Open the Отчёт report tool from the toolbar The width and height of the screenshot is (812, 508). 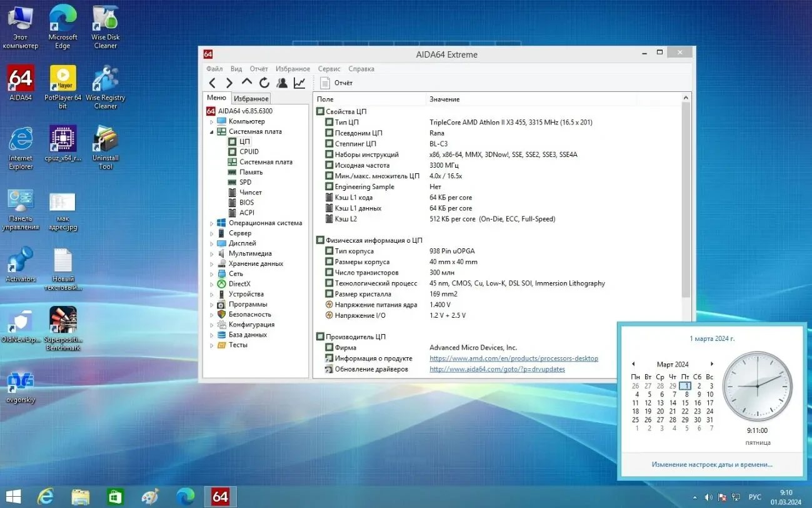tap(337, 82)
